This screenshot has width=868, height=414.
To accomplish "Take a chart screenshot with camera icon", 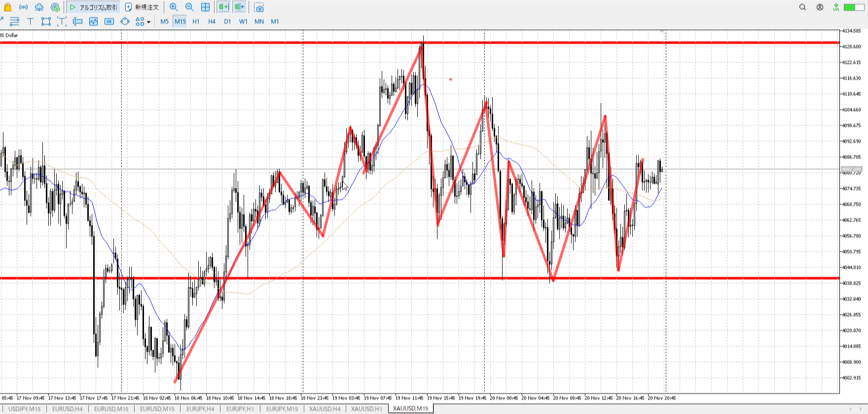I will [x=259, y=7].
